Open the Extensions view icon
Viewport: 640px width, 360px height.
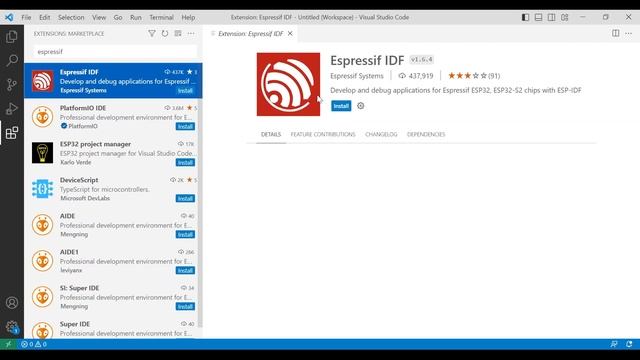pos(12,133)
